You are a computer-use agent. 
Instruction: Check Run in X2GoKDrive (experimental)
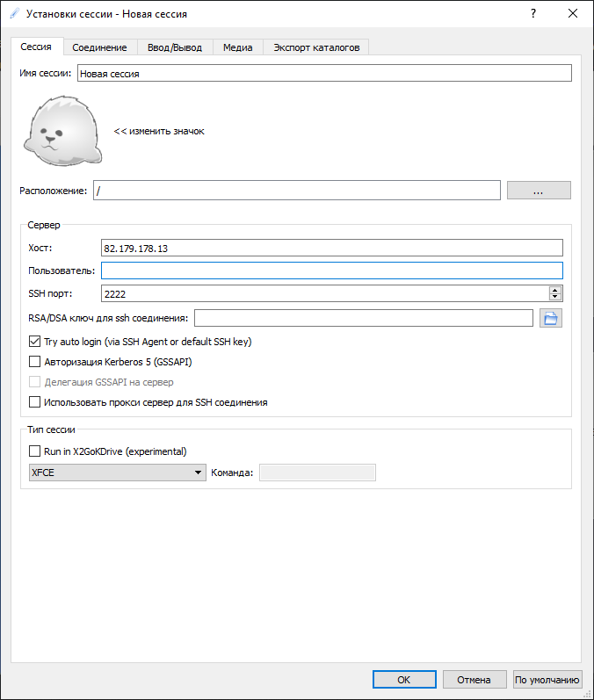click(35, 451)
